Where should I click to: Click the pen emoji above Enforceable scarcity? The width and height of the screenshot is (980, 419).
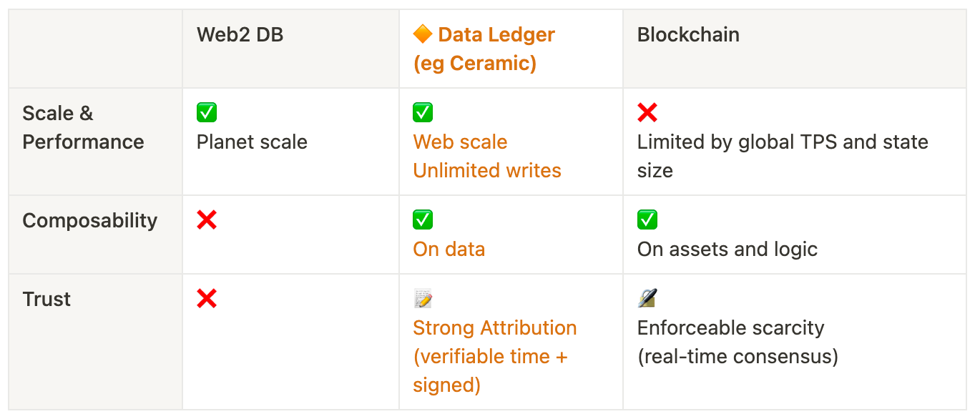pyautogui.click(x=647, y=299)
